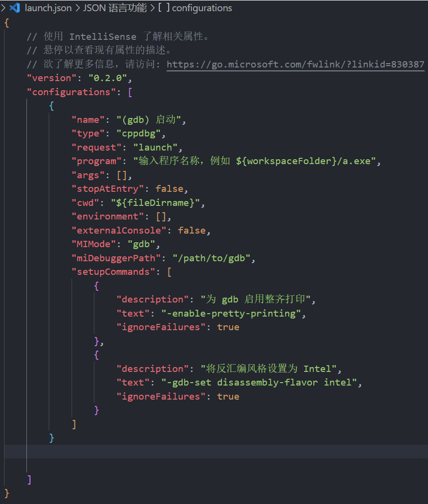Open launch.json breadcrumb item

pos(48,8)
